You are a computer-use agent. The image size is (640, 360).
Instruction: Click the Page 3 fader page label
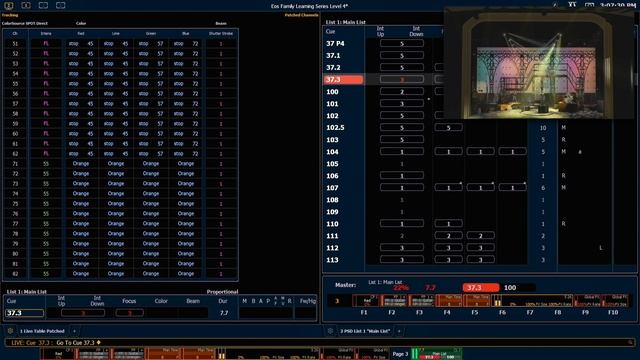tap(400, 354)
